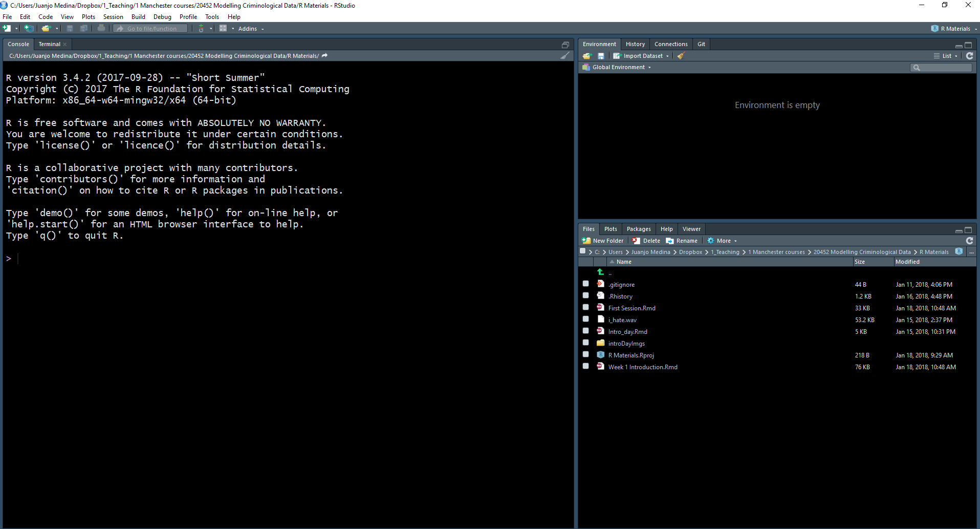Click the open existing file folder icon
Screen dimensions: 980x529
(46, 29)
